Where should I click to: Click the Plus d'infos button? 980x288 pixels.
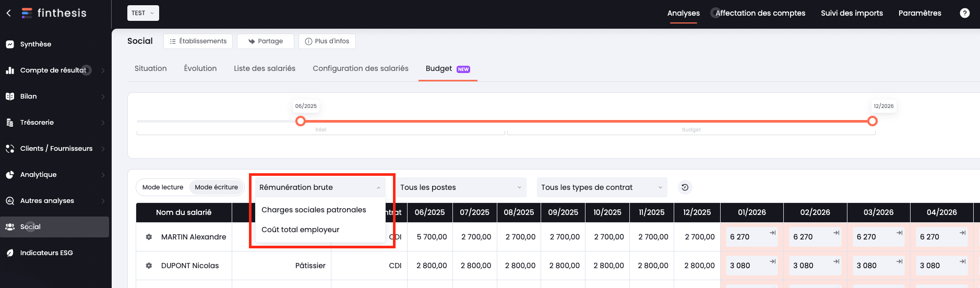pos(327,41)
